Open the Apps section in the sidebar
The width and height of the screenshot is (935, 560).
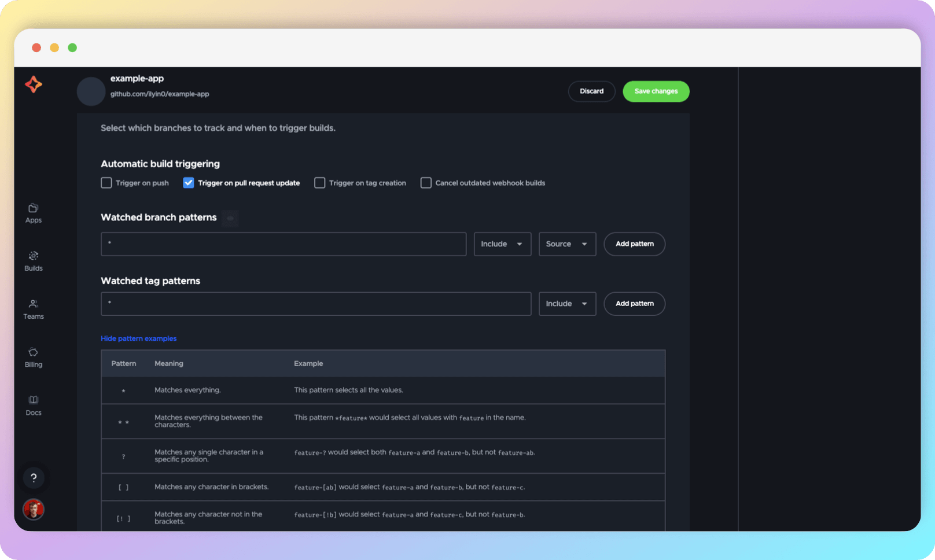coord(33,213)
